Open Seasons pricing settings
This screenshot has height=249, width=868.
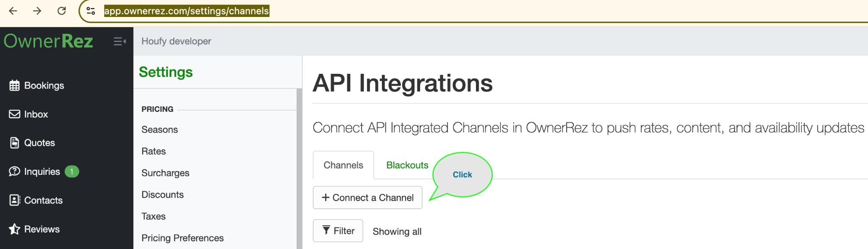point(159,130)
